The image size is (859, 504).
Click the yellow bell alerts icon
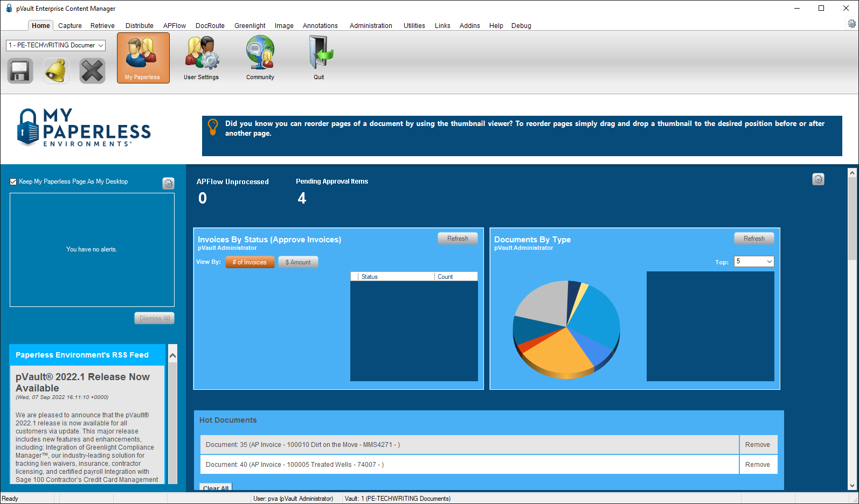[x=56, y=71]
